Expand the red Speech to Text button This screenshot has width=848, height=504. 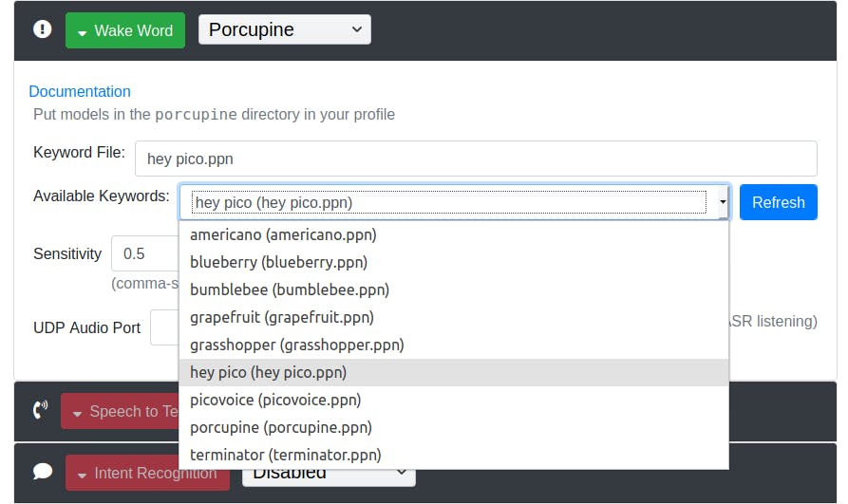tap(121, 411)
